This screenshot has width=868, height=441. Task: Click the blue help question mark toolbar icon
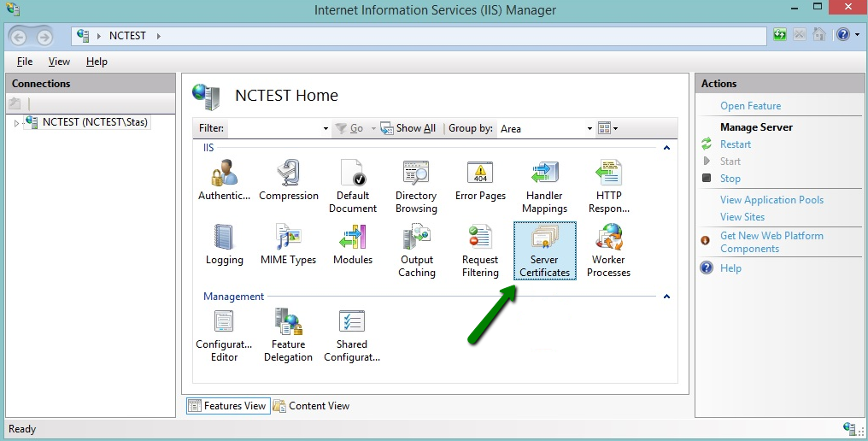point(843,35)
